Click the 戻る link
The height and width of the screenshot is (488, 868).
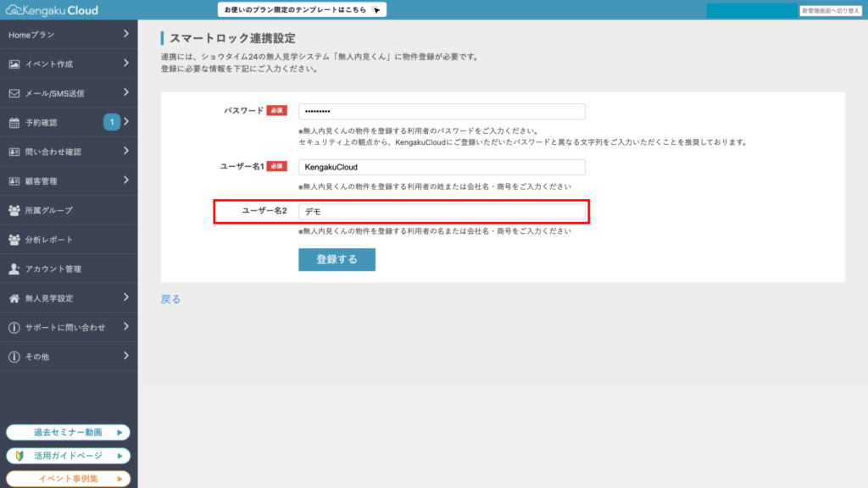click(x=170, y=299)
